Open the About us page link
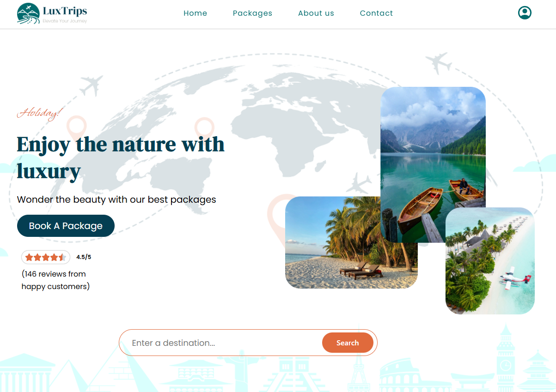This screenshot has width=556, height=392. pyautogui.click(x=316, y=13)
